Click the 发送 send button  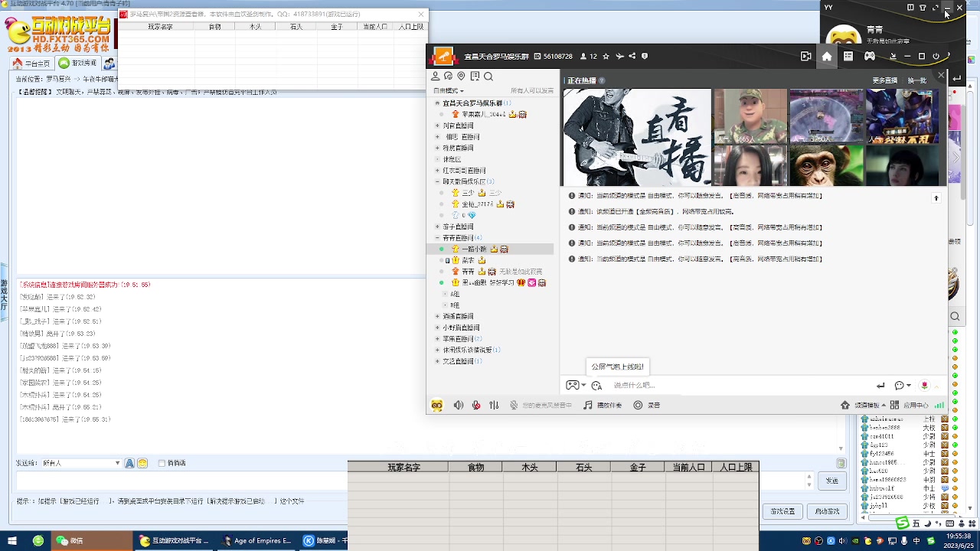click(x=832, y=481)
